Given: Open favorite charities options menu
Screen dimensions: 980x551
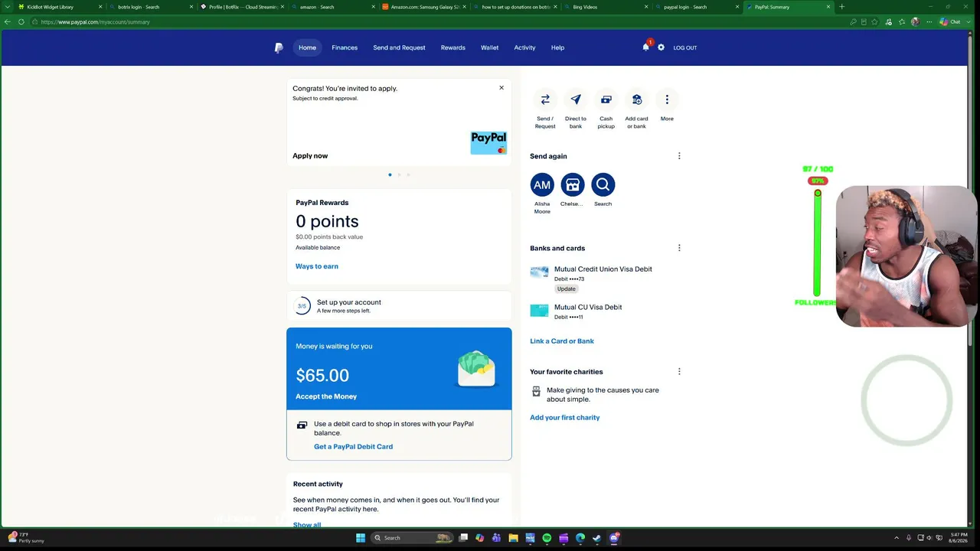Looking at the screenshot, I should point(679,371).
